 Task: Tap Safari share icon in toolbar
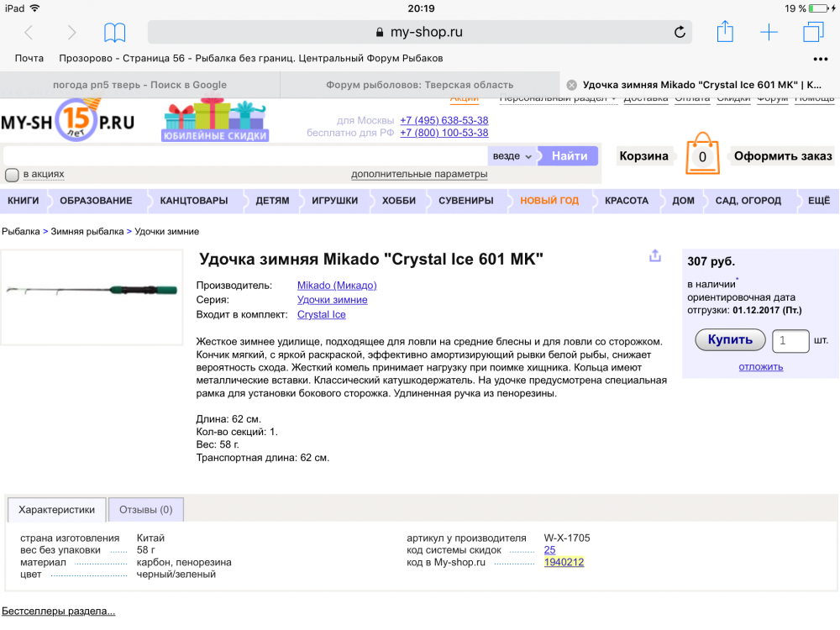tap(725, 32)
